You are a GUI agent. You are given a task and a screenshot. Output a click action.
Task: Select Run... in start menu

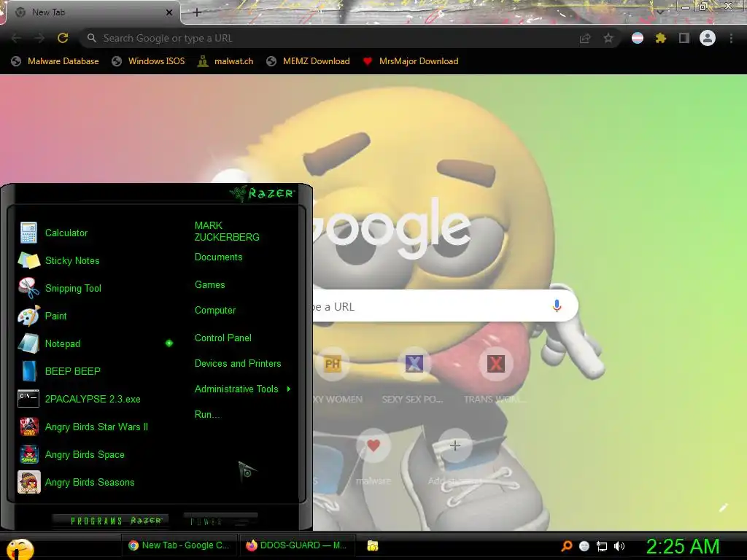[x=207, y=415]
